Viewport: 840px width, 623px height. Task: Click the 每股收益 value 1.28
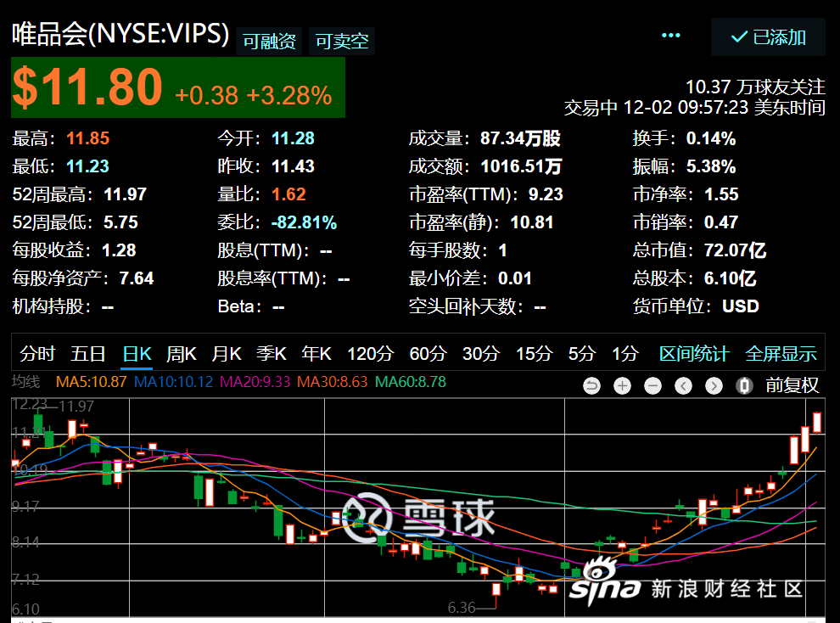coord(119,250)
